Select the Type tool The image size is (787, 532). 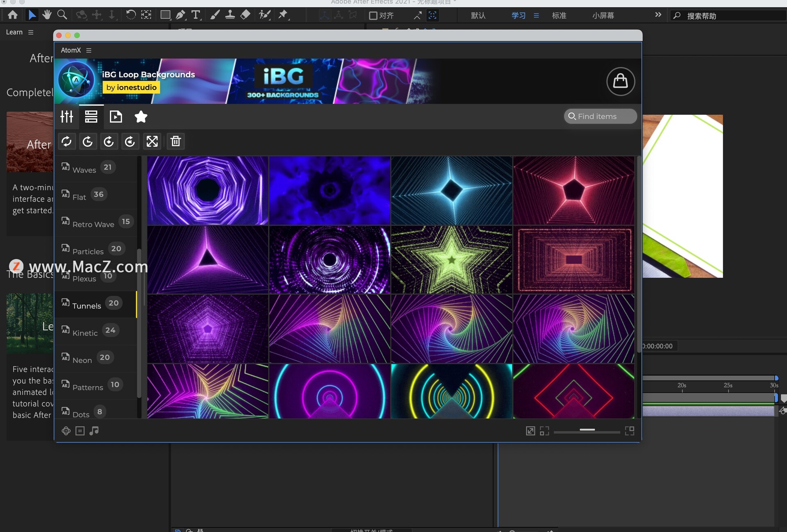(x=196, y=15)
